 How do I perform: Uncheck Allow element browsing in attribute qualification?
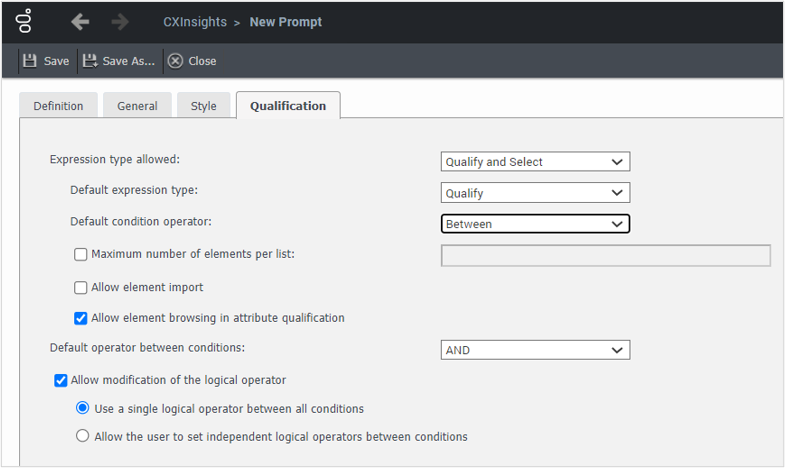point(81,319)
